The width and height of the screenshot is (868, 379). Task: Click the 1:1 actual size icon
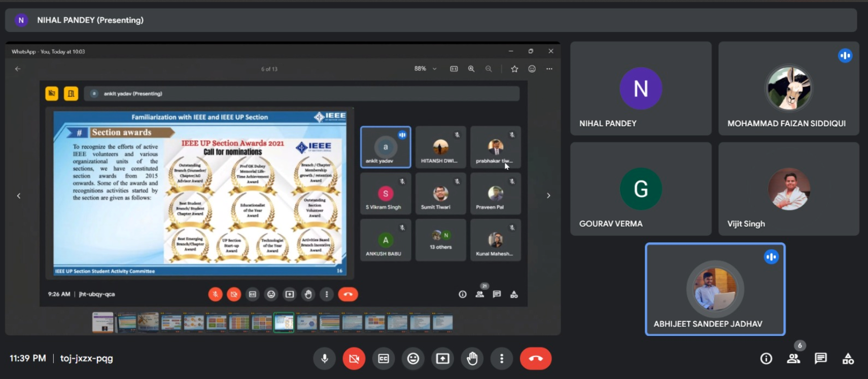pos(454,69)
